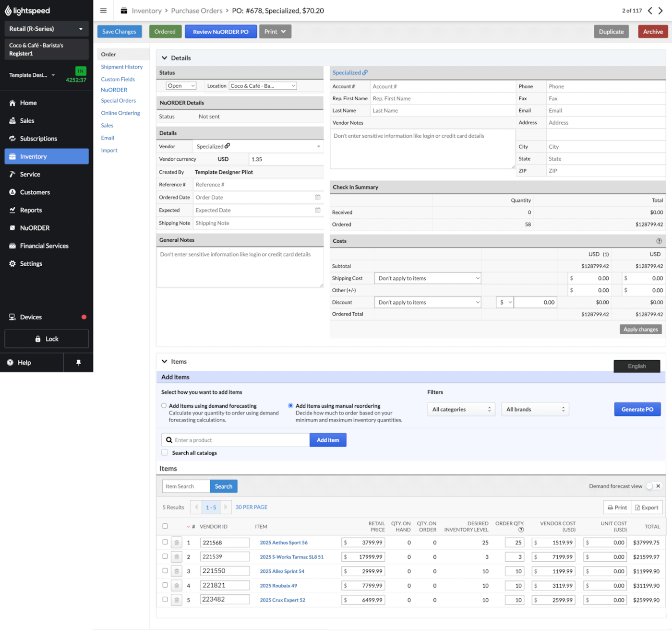672x638 pixels.
Task: Open Devices in sidebar
Action: tap(47, 317)
